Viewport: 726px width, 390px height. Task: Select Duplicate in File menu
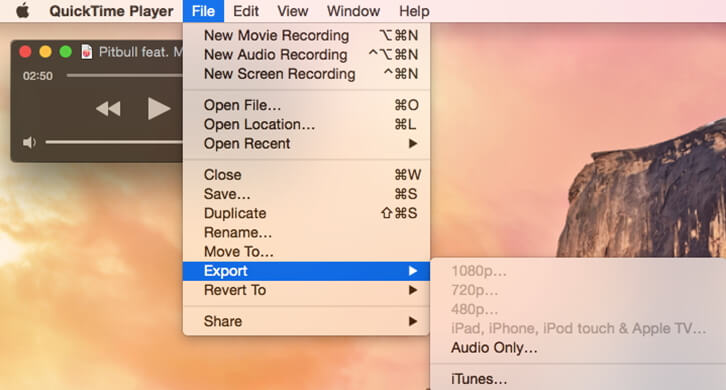pos(307,213)
